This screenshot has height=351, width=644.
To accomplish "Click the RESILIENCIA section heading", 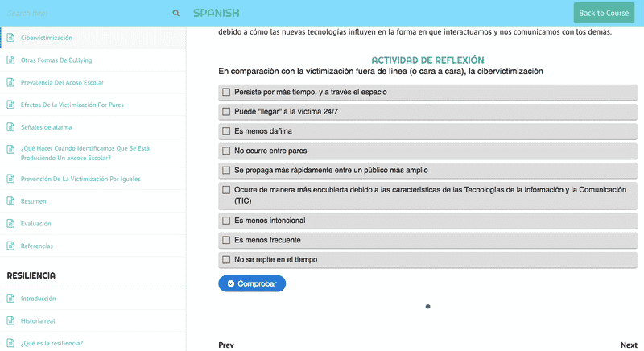I will pyautogui.click(x=31, y=275).
